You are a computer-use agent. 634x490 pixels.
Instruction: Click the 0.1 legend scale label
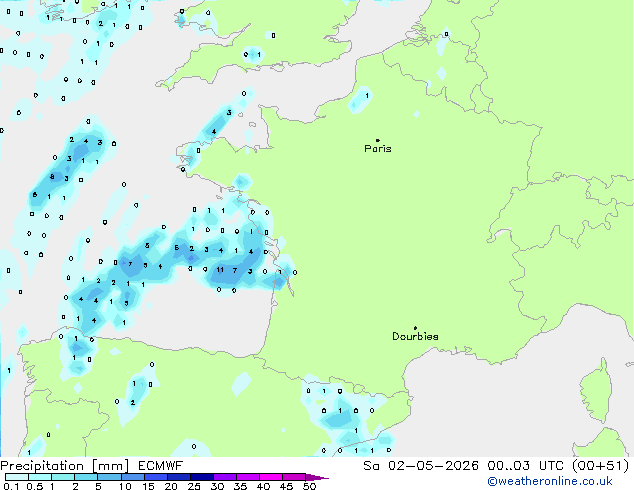[x=11, y=486]
